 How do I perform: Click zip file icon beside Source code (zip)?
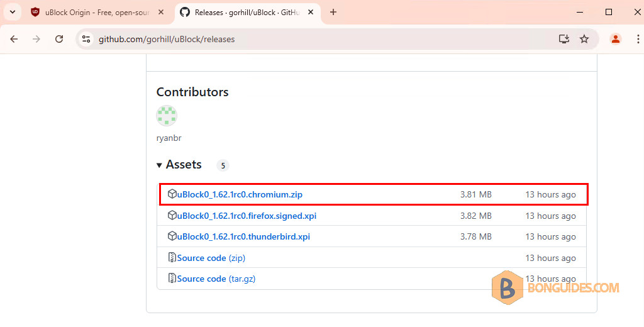pyautogui.click(x=172, y=258)
